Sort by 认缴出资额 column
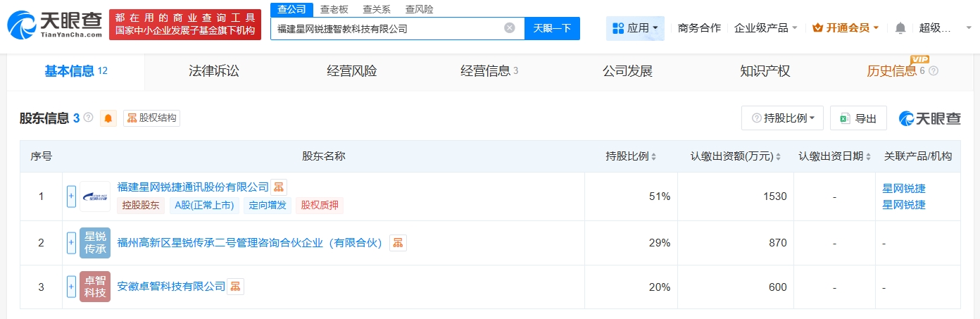This screenshot has height=319, width=980. point(778,156)
